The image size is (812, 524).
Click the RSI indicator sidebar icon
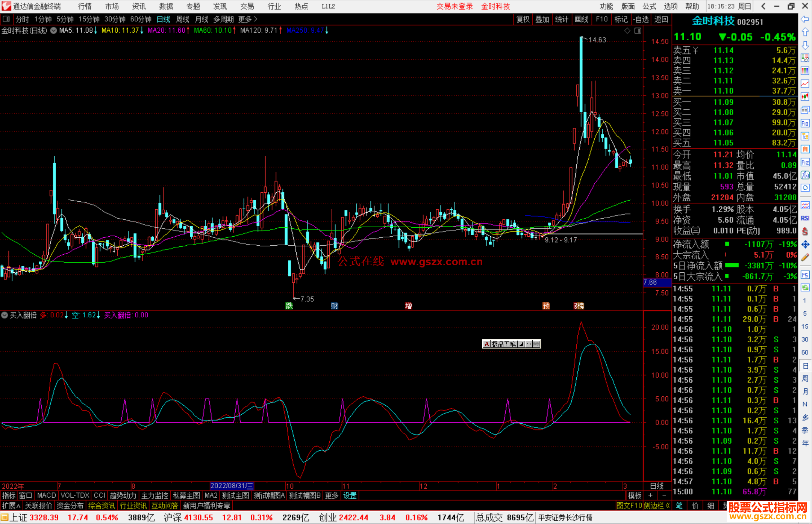coord(805,218)
